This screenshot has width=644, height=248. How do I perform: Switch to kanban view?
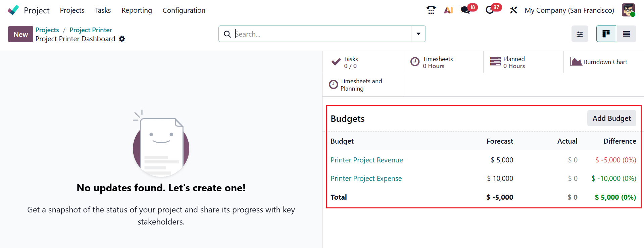pos(606,34)
